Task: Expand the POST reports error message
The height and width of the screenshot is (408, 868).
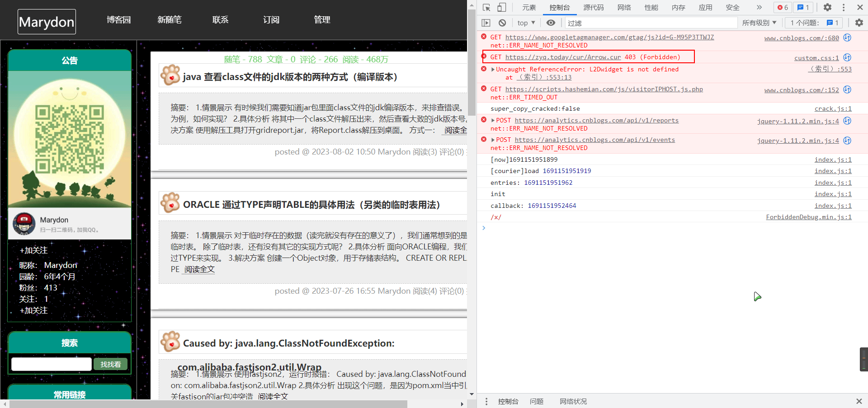Action: coord(492,120)
